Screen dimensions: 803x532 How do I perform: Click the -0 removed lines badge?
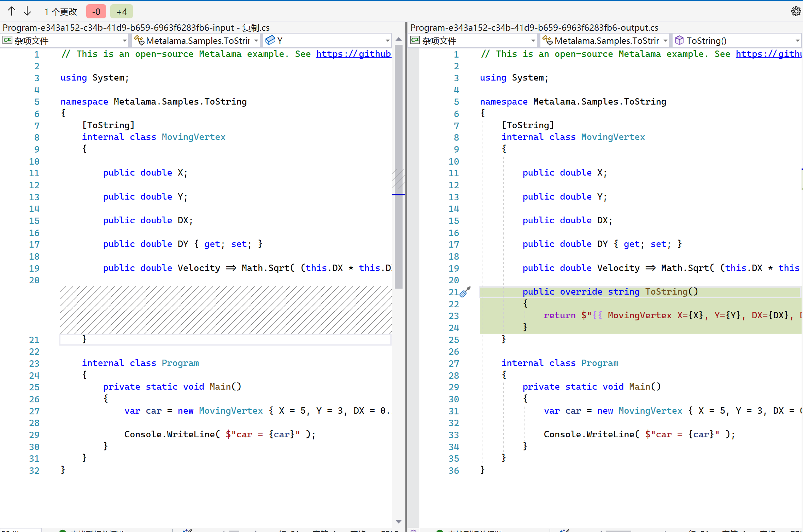pyautogui.click(x=96, y=12)
